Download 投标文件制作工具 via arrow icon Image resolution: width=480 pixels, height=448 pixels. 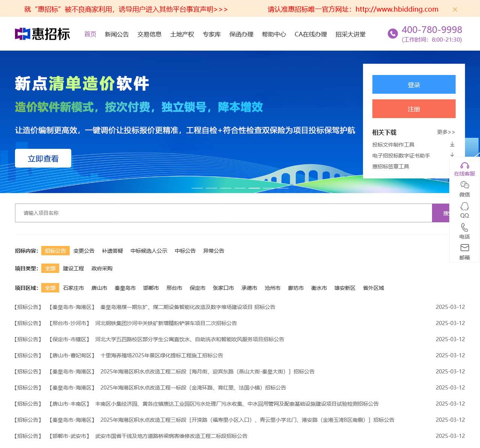[x=452, y=144]
